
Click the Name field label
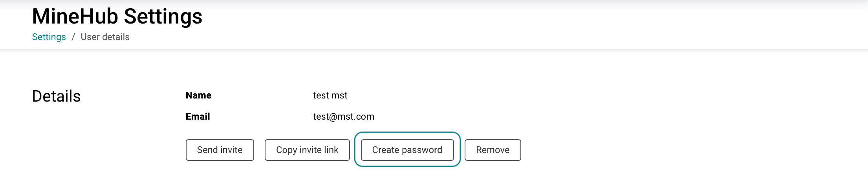pyautogui.click(x=198, y=95)
